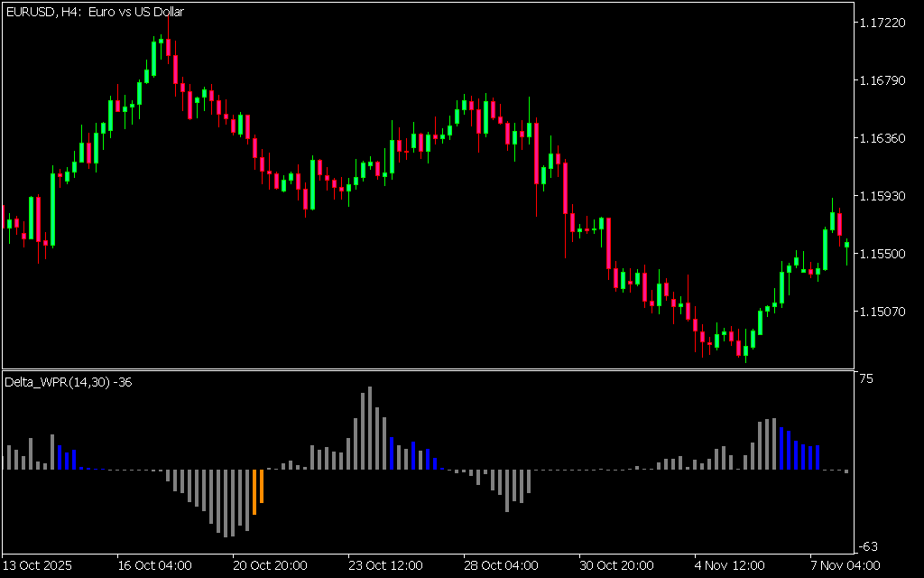Click the 30 Oct 20:00 time label

616,565
